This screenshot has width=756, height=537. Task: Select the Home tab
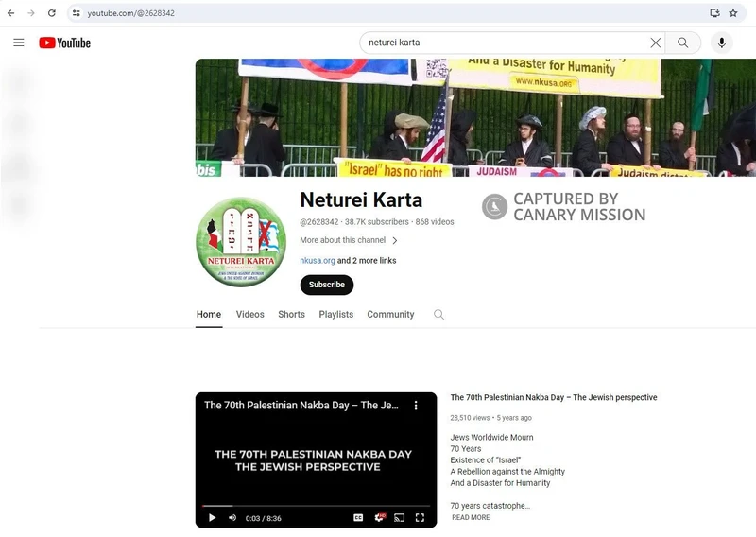pos(209,314)
